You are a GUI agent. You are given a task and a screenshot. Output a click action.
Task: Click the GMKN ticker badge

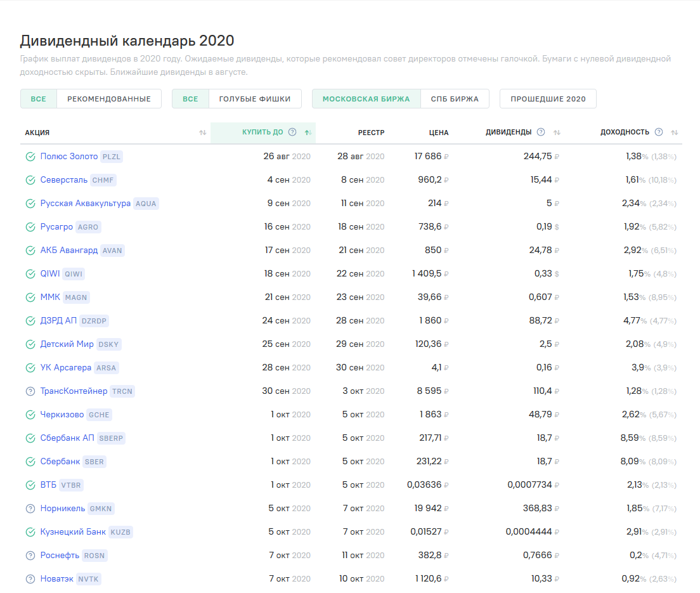tap(101, 509)
